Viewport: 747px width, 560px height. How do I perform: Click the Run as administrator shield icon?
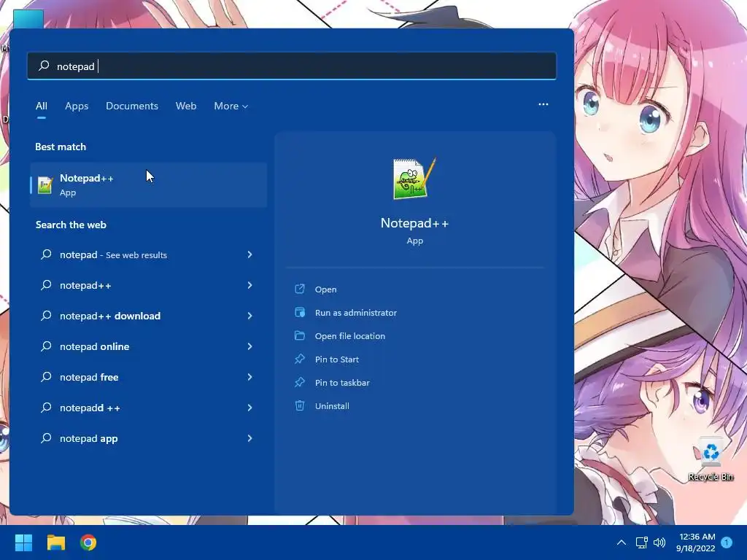tap(300, 312)
